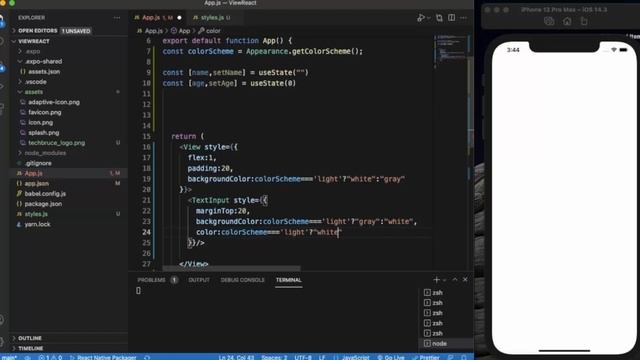This screenshot has width=640, height=360.
Task: Open errors and warnings status item
Action: coord(50,357)
